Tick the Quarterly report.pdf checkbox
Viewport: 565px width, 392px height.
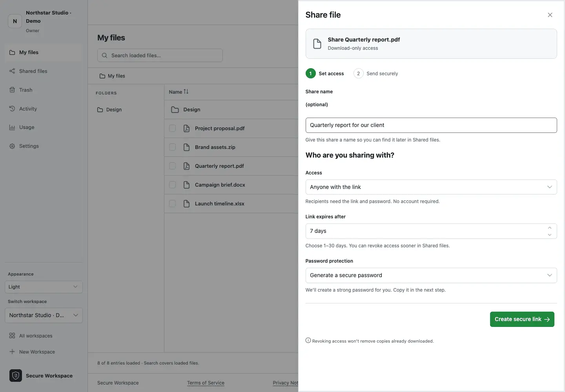click(172, 166)
